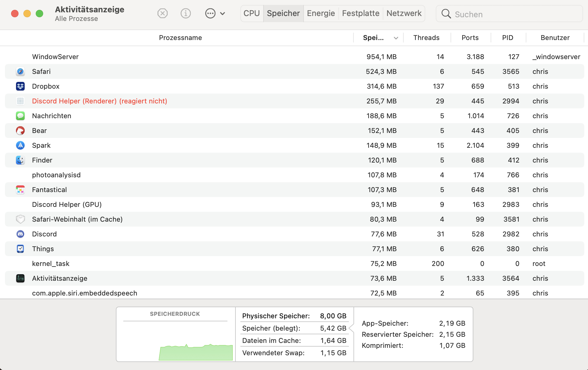Viewport: 588px width, 370px height.
Task: Open the Speicher column sort dropdown
Action: [x=396, y=38]
